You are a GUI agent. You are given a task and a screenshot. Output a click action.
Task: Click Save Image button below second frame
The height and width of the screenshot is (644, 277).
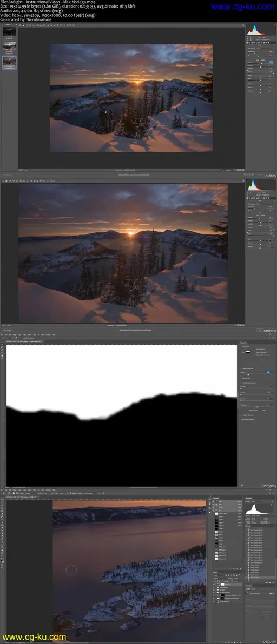tap(8, 330)
